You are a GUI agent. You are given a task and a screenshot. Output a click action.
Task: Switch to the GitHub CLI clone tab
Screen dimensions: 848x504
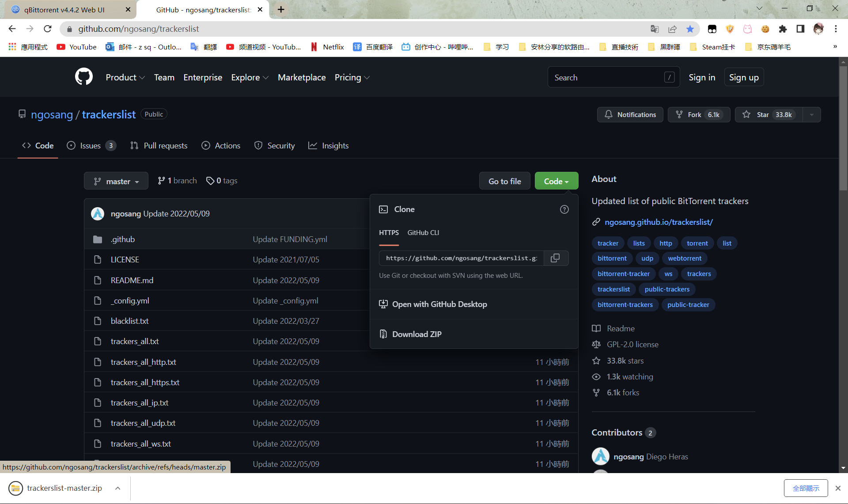click(x=423, y=233)
